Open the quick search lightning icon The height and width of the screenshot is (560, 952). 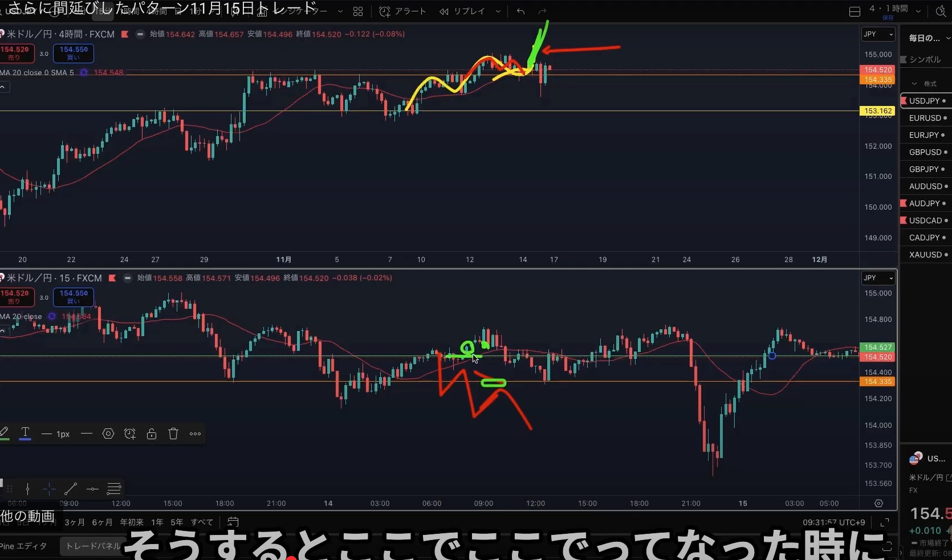(941, 11)
